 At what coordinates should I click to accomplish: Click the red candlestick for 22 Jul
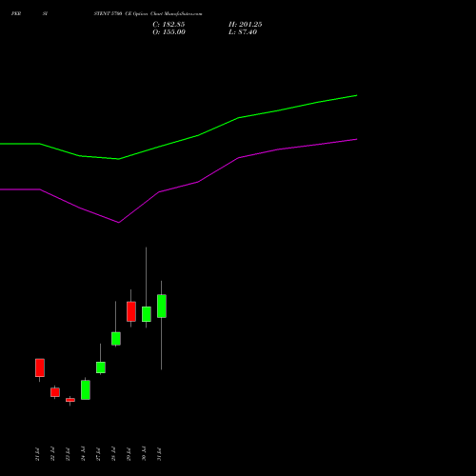[55, 392]
